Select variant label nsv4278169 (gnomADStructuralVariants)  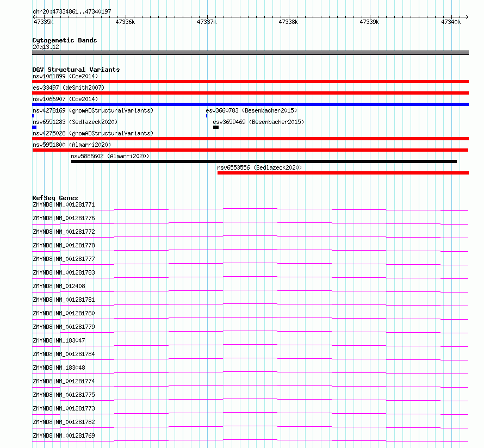93,110
